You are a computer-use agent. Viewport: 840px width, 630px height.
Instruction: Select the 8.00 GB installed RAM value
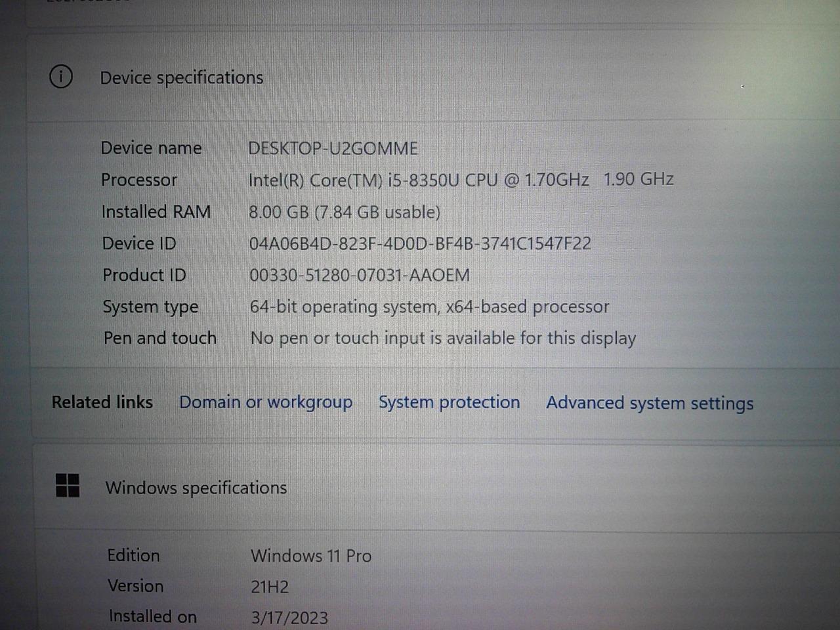point(345,212)
